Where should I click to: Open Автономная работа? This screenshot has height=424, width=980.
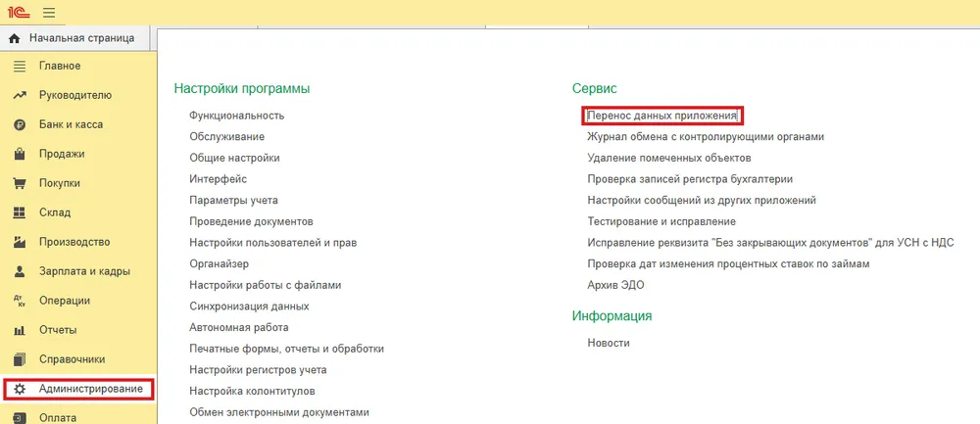tap(239, 328)
